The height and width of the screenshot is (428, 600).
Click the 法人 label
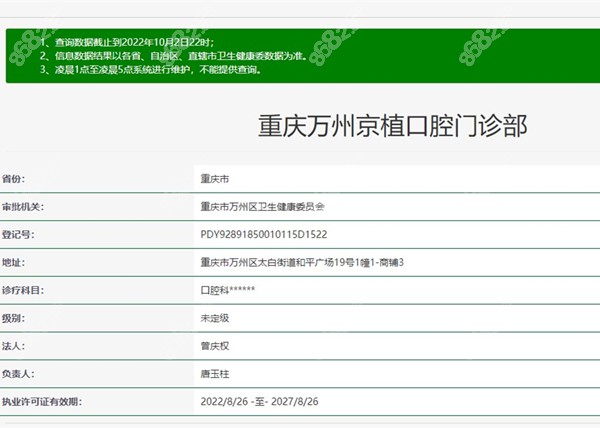point(13,346)
